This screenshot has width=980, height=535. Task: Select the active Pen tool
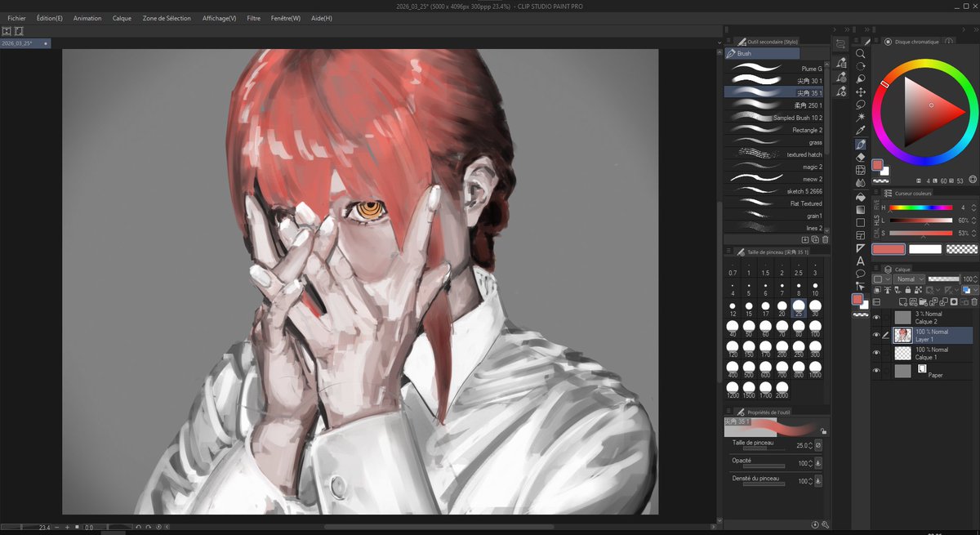point(861,144)
